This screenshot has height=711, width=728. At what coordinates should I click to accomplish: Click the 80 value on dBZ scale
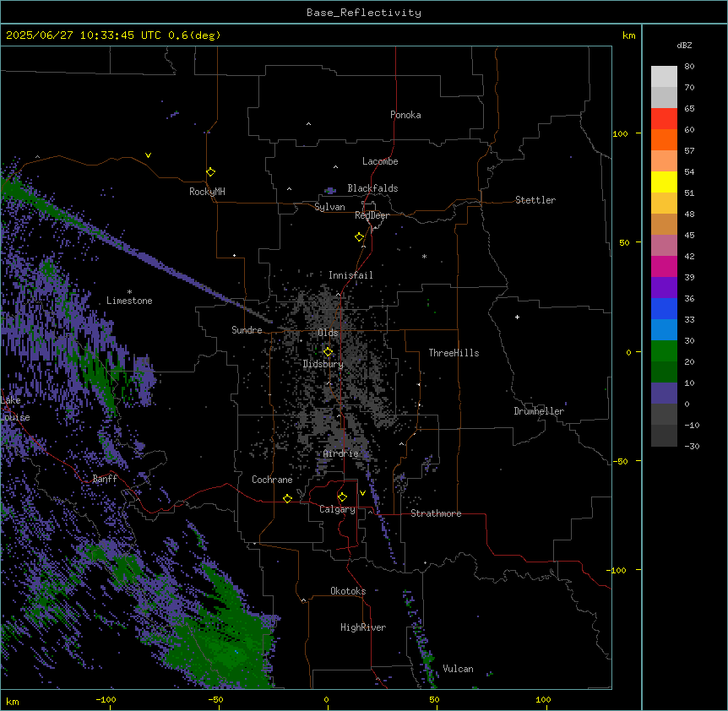pyautogui.click(x=689, y=67)
